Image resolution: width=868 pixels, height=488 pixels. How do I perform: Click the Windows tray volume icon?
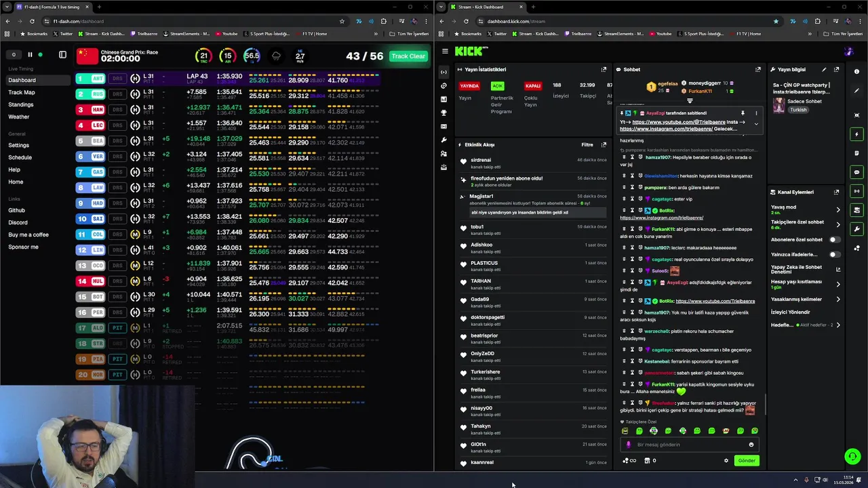click(825, 480)
